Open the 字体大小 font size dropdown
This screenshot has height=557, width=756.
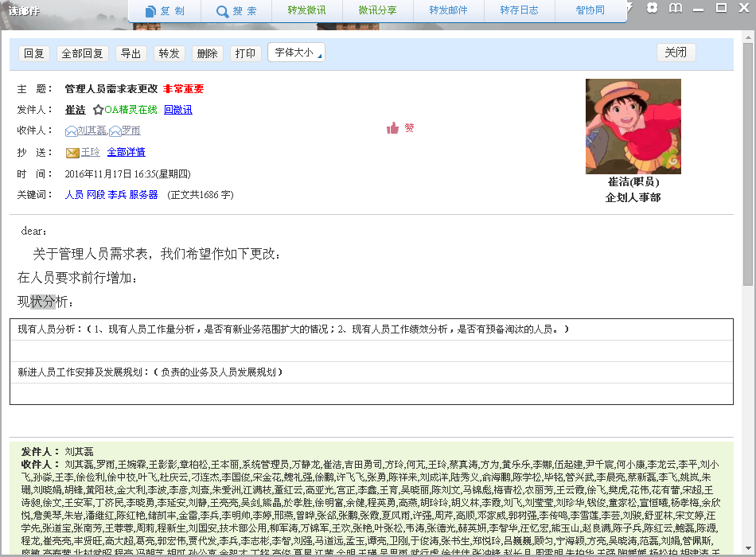(296, 53)
